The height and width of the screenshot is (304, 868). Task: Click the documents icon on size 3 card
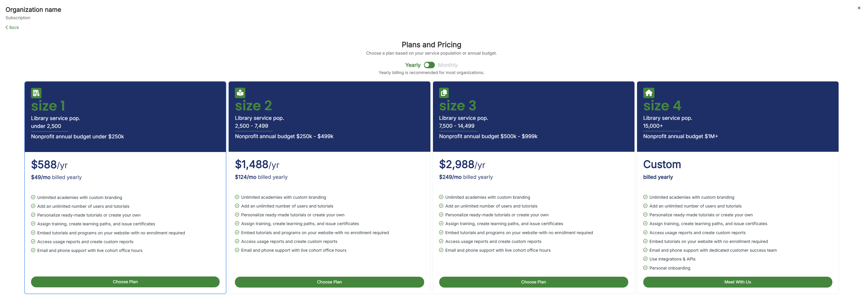click(x=444, y=93)
